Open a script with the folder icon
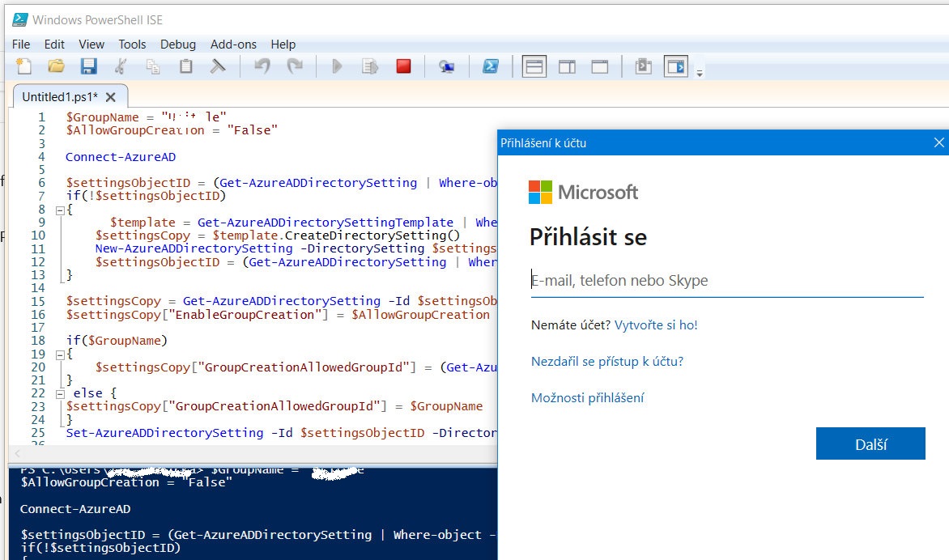949x560 pixels. click(57, 66)
